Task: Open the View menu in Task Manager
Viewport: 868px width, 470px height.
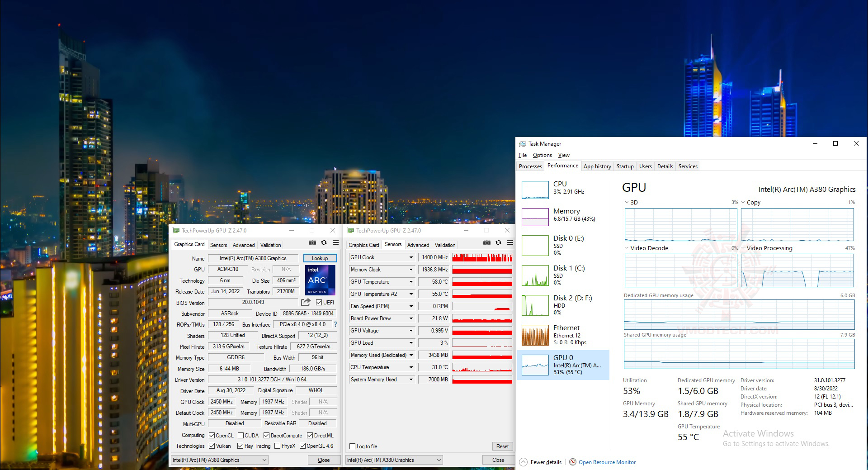Action: (564, 155)
